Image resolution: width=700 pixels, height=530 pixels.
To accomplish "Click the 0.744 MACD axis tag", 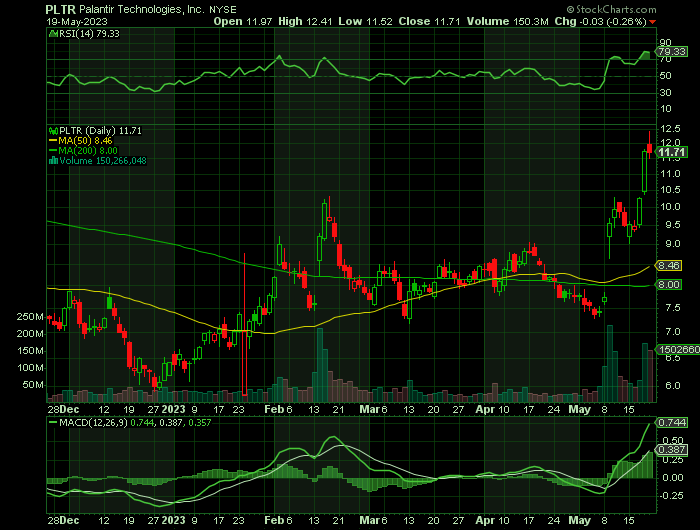I will coord(672,422).
